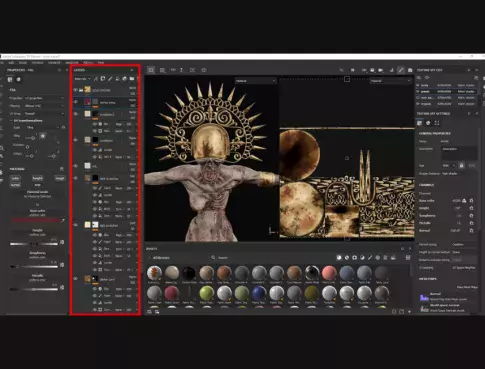Screen dimensions: 485x369
Task: Open the 3D viewport Material mode dropdown
Action: click(256, 81)
